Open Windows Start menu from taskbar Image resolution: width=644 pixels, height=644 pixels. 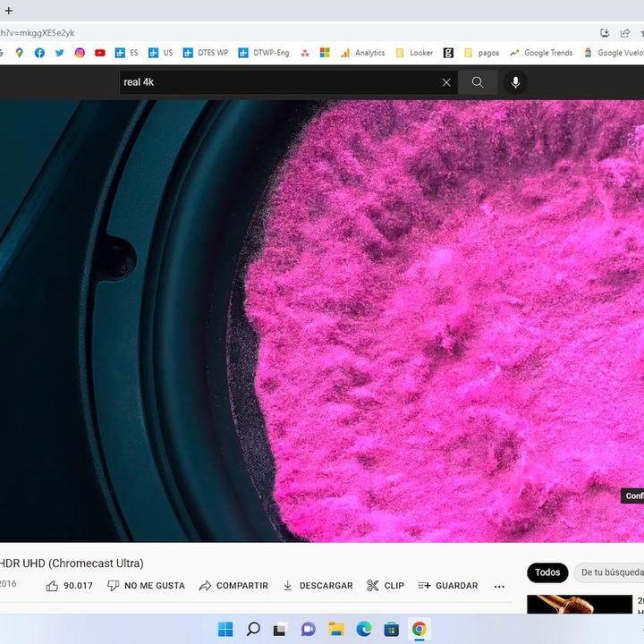pos(225,629)
